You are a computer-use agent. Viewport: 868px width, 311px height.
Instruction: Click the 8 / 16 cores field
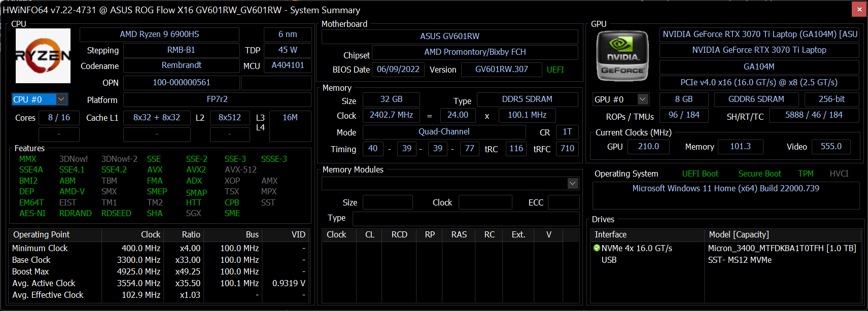click(x=59, y=118)
